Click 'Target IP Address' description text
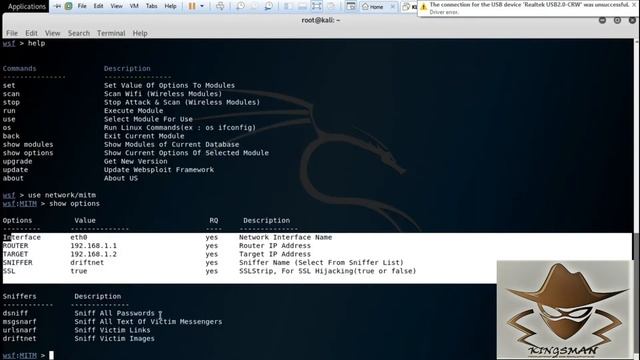This screenshot has width=640, height=360. click(275, 254)
